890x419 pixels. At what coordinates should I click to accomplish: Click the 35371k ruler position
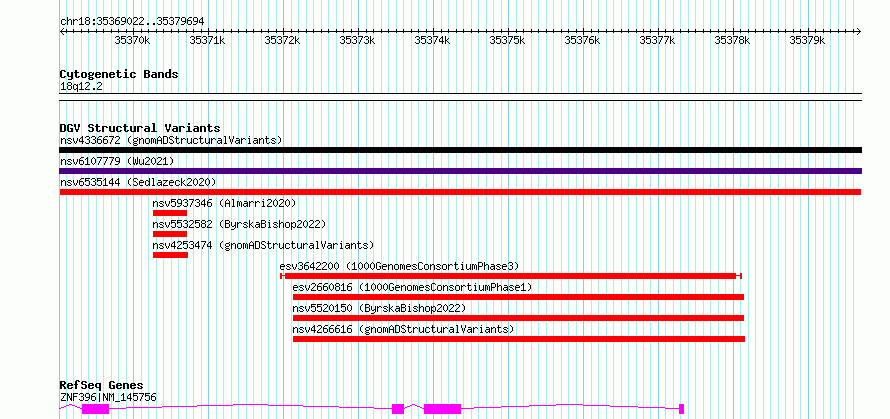pos(207,40)
